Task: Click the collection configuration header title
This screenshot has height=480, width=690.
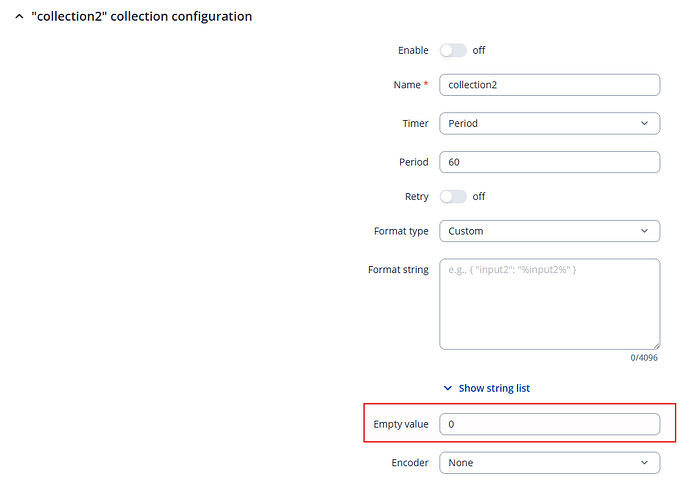Action: pyautogui.click(x=142, y=17)
